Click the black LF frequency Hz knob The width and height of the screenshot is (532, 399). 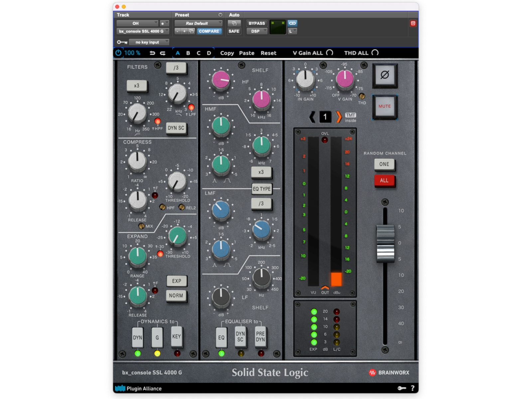point(262,277)
